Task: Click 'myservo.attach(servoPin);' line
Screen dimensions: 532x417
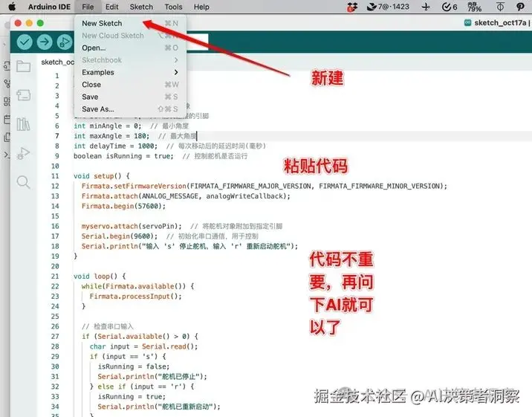Action: point(132,226)
